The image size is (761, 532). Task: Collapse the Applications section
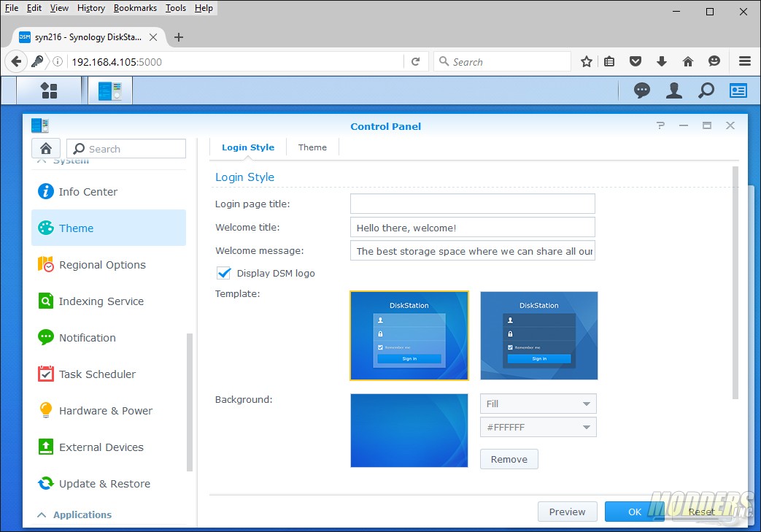pyautogui.click(x=42, y=514)
